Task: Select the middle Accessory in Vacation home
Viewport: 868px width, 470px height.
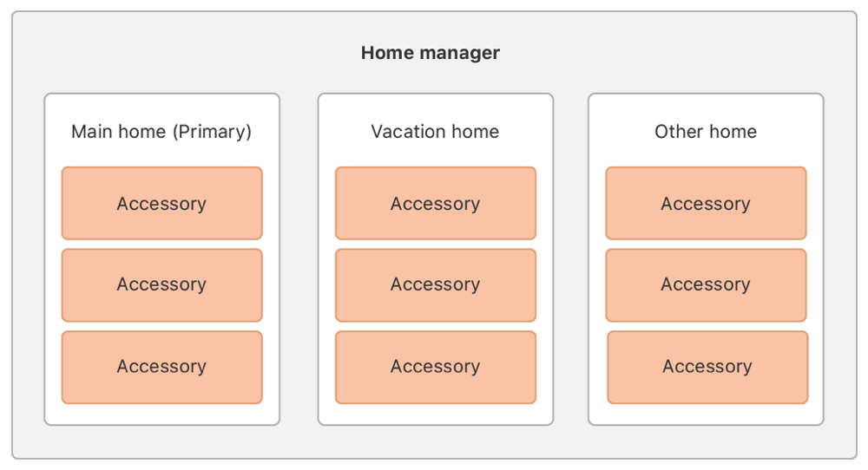Action: pyautogui.click(x=435, y=284)
